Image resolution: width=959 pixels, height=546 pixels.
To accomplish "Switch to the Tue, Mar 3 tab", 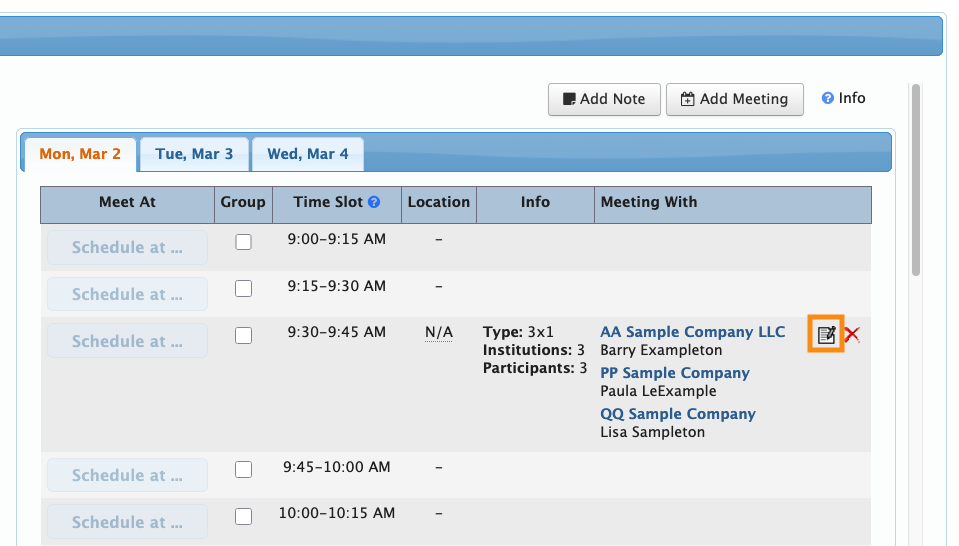I will tap(194, 154).
